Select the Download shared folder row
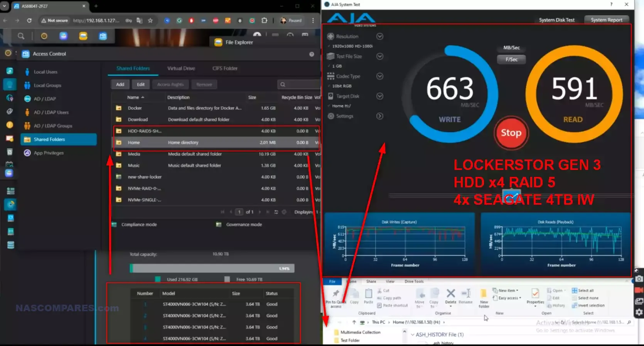The height and width of the screenshot is (346, 644). point(216,120)
